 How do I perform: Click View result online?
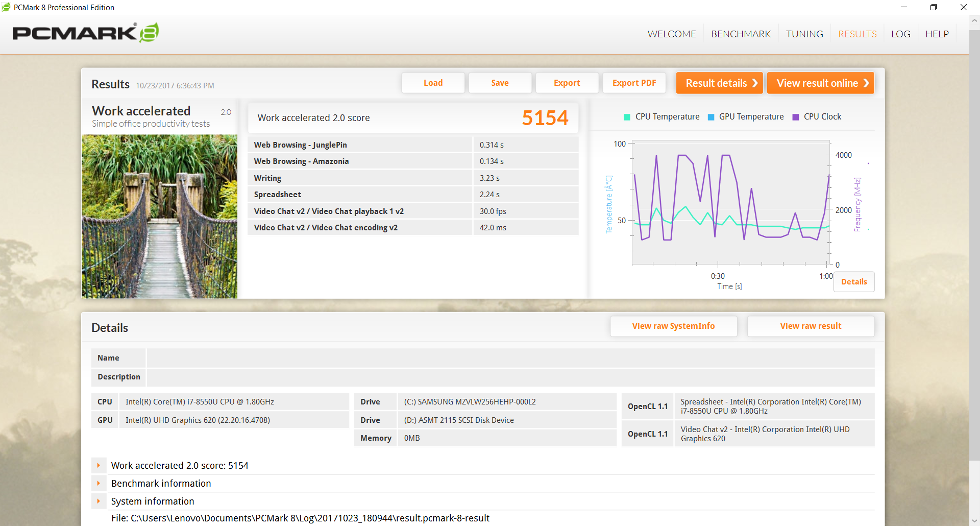[x=821, y=83]
